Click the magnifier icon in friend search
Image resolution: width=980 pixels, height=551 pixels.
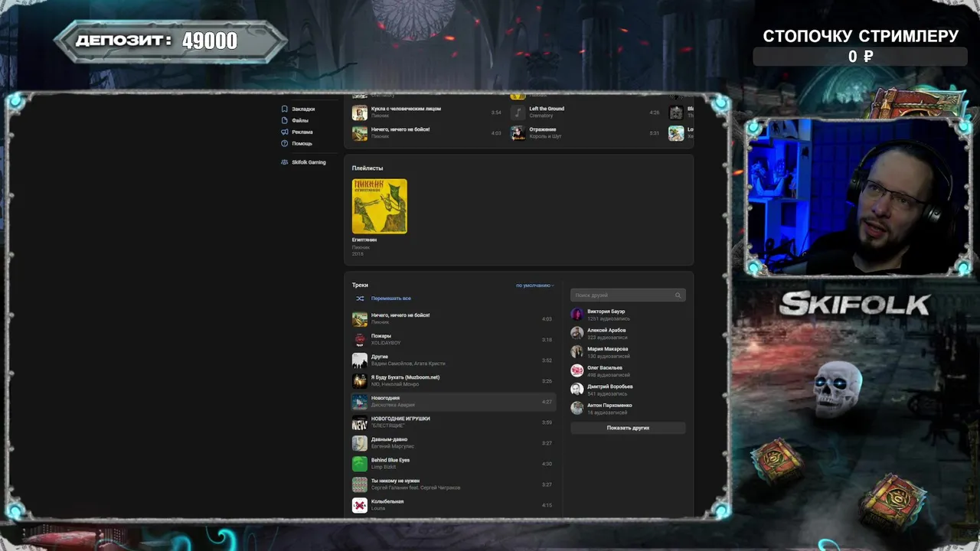click(678, 295)
